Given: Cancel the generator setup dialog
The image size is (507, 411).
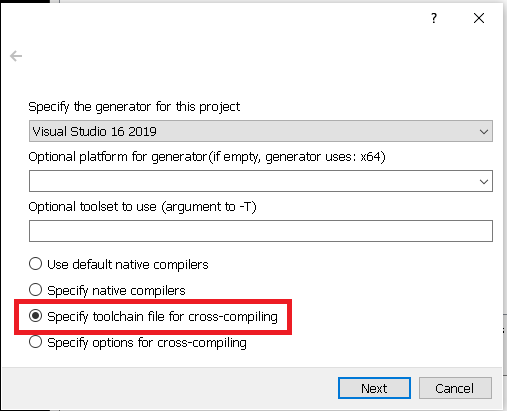Looking at the screenshot, I should (x=455, y=388).
